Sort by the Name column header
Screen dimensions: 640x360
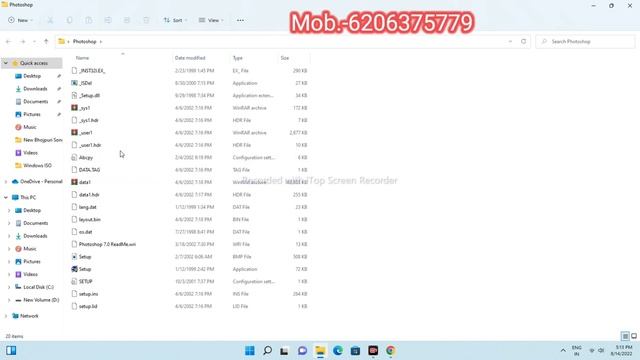(x=82, y=58)
